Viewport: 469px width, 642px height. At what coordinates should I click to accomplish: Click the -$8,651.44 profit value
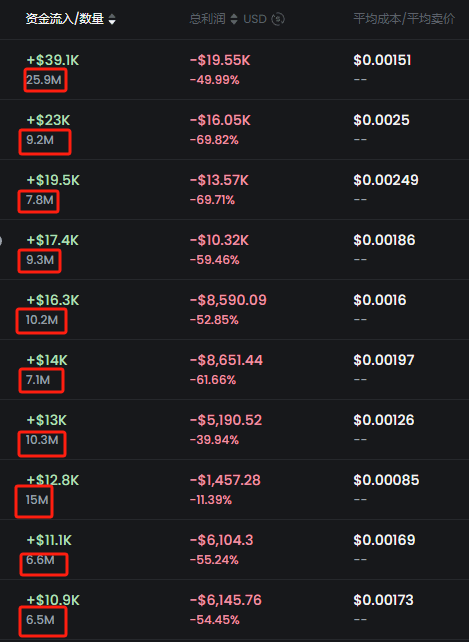(x=226, y=360)
